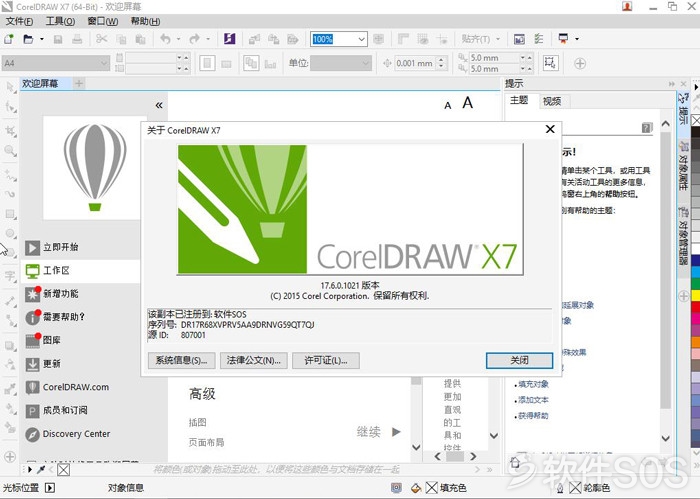Click the treat all objects as filled icon

(550, 63)
